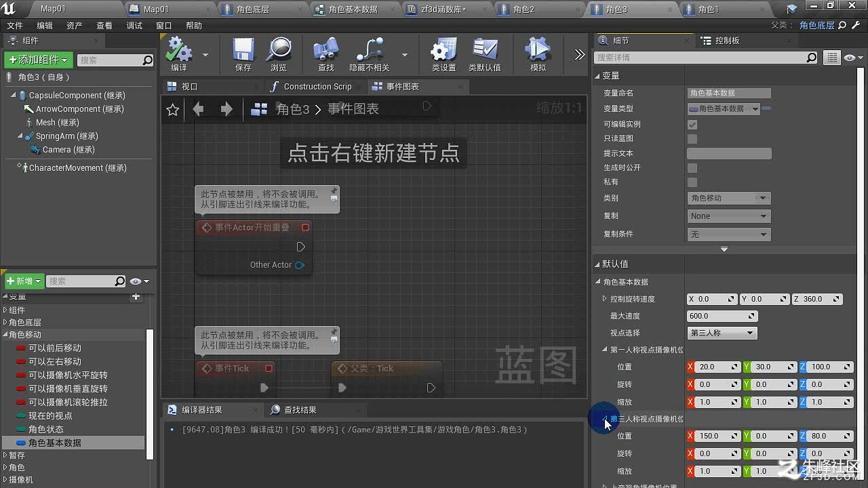The height and width of the screenshot is (488, 868).
Task: Open the 类别 dropdown showing 角色移动
Action: tap(728, 198)
